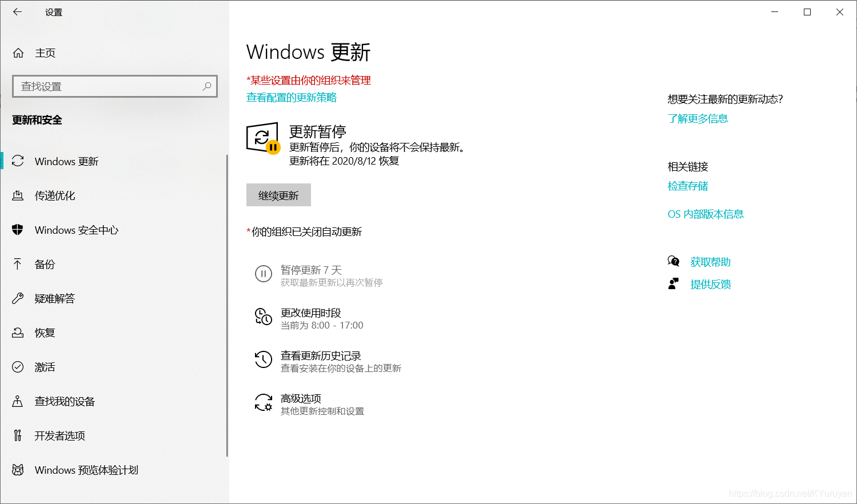Click the 恢复 recovery icon
Image resolution: width=857 pixels, height=504 pixels.
[x=18, y=333]
